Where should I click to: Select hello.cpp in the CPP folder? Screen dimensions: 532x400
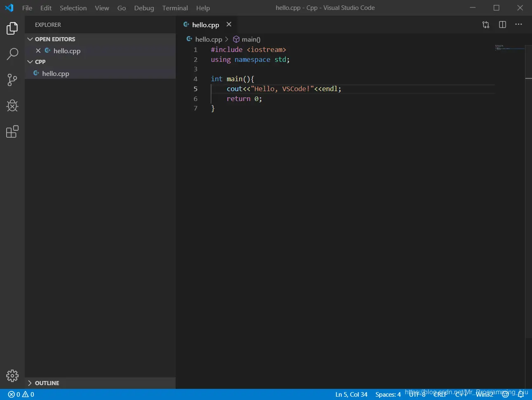(x=100, y=73)
